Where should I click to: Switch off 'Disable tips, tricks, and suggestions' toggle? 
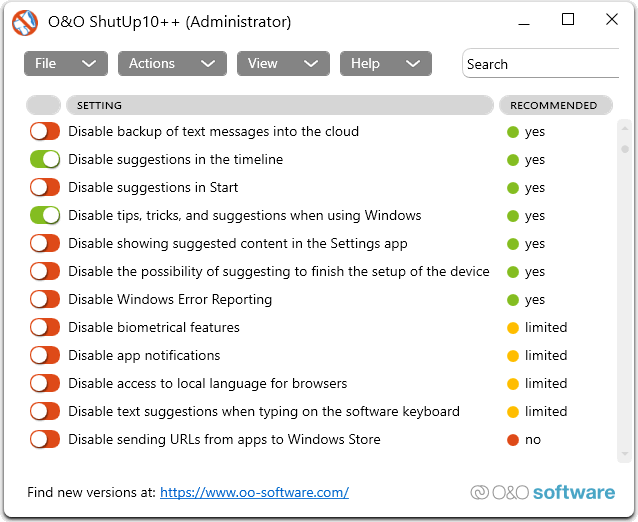point(45,215)
